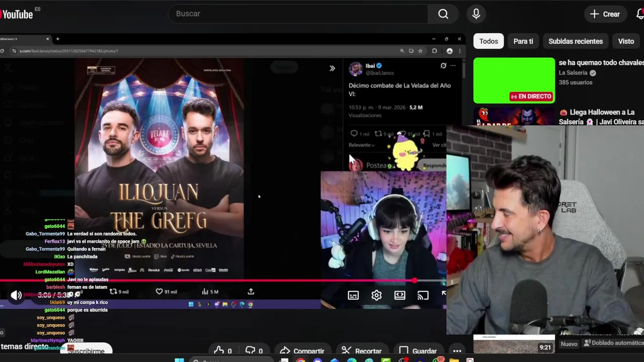In the video, open the post's more options dots
The width and height of the screenshot is (644, 362).
click(453, 66)
